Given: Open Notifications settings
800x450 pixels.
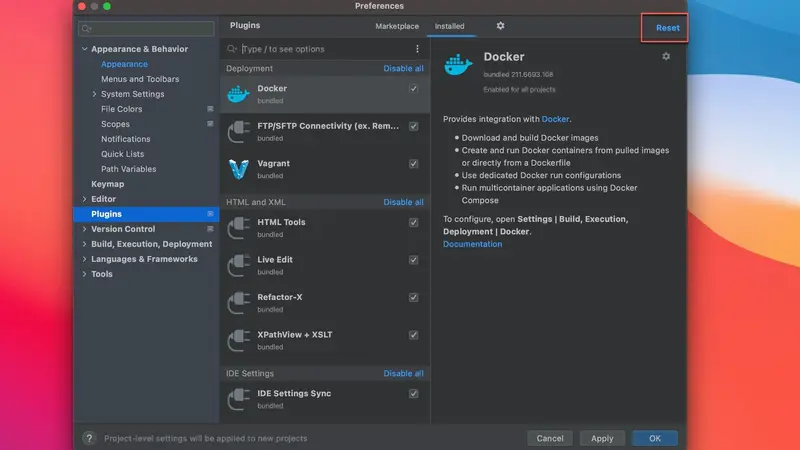Looking at the screenshot, I should pyautogui.click(x=126, y=139).
